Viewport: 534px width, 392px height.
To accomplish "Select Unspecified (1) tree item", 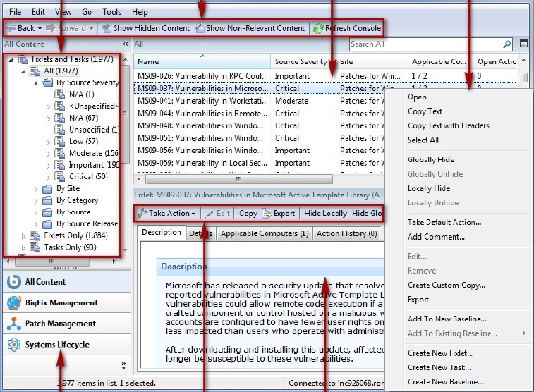I will pos(94,130).
